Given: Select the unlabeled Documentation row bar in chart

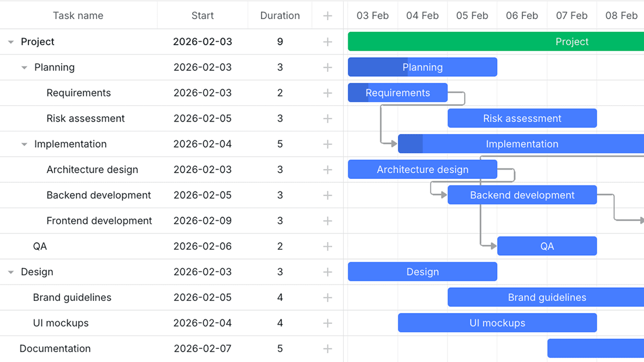Looking at the screenshot, I should 595,348.
